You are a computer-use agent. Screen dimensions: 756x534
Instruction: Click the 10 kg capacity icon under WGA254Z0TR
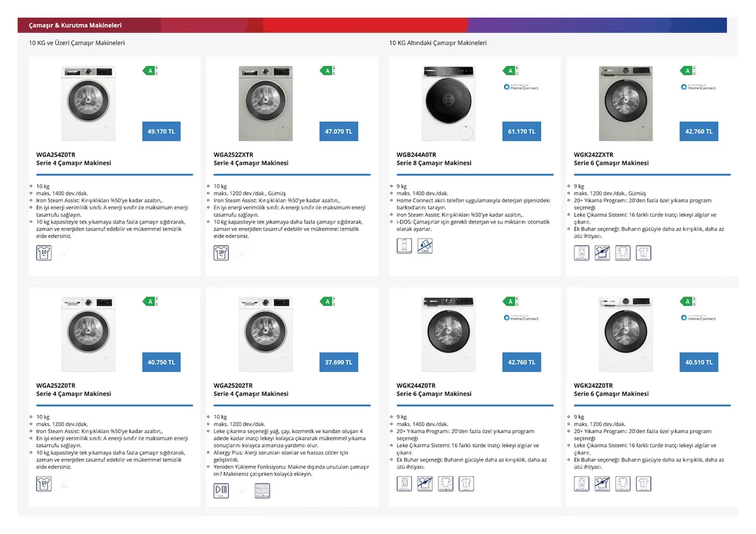[x=44, y=253]
